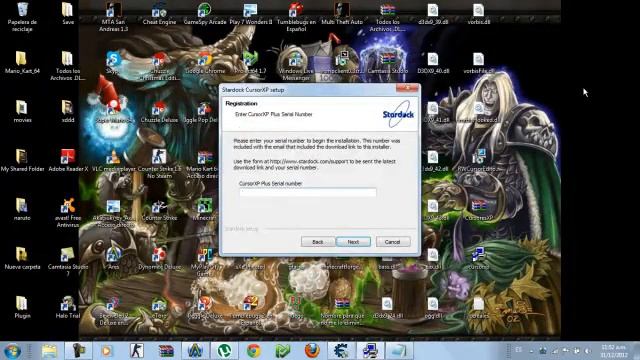The width and height of the screenshot is (640, 360).
Task: Select the naruto folder icon
Action: (22, 209)
